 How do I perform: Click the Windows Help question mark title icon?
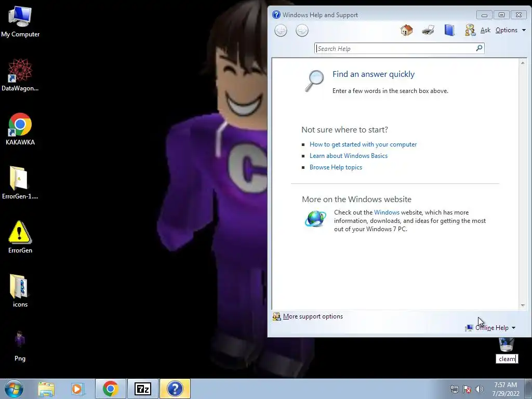[x=276, y=15]
